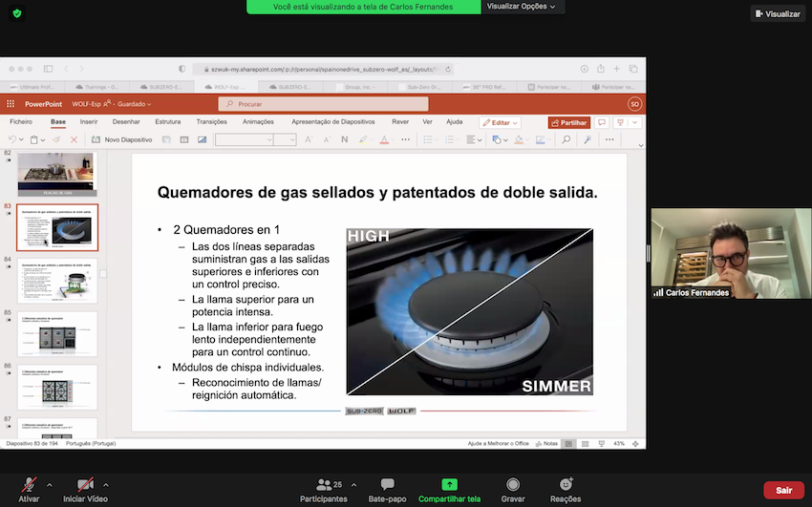Open the comments speech bubble icon
812x507 pixels.
click(x=601, y=122)
